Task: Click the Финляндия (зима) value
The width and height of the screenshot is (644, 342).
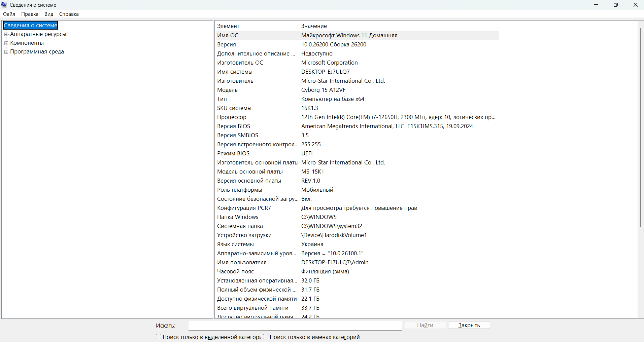Action: tap(325, 271)
